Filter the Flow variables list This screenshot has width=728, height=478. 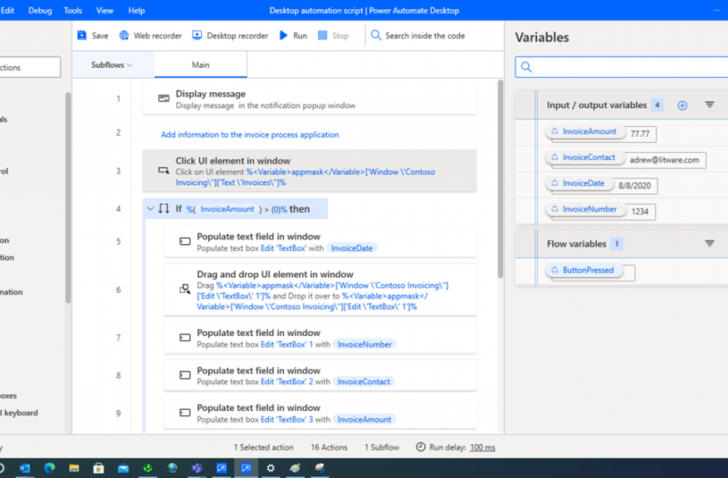709,244
